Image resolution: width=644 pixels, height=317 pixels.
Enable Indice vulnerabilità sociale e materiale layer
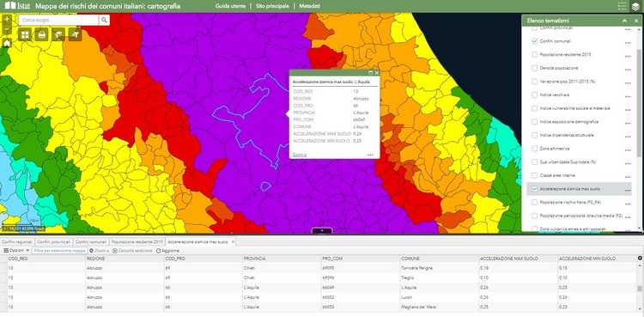(534, 108)
